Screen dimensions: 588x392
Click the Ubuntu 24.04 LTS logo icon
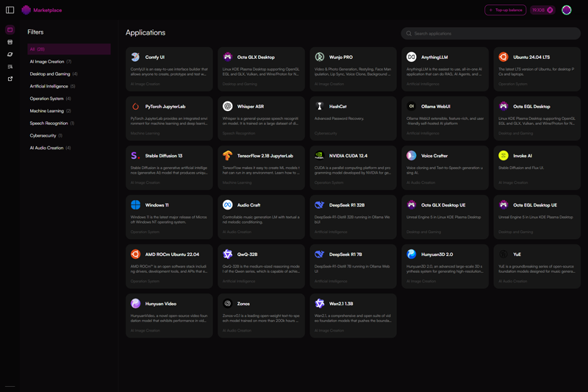coord(503,57)
